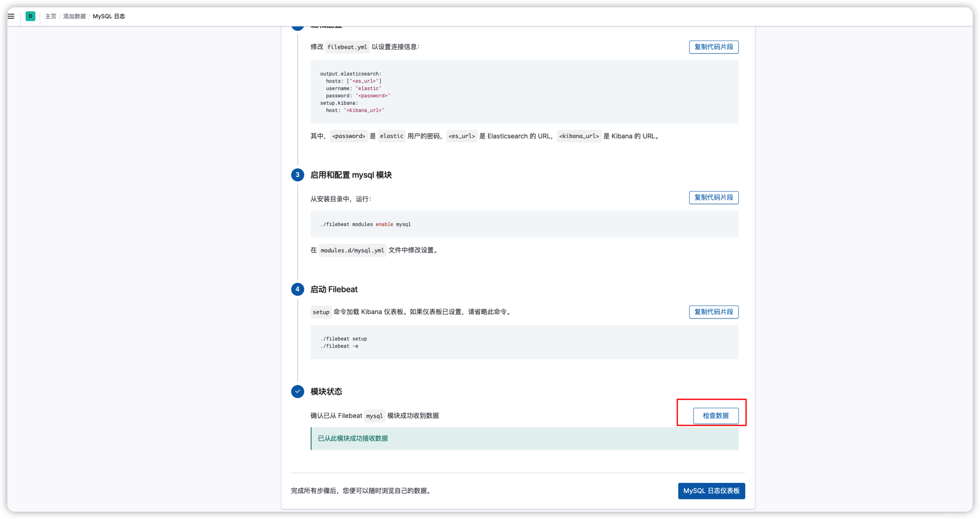Click the highlighted 检查数据 button

[x=716, y=416]
